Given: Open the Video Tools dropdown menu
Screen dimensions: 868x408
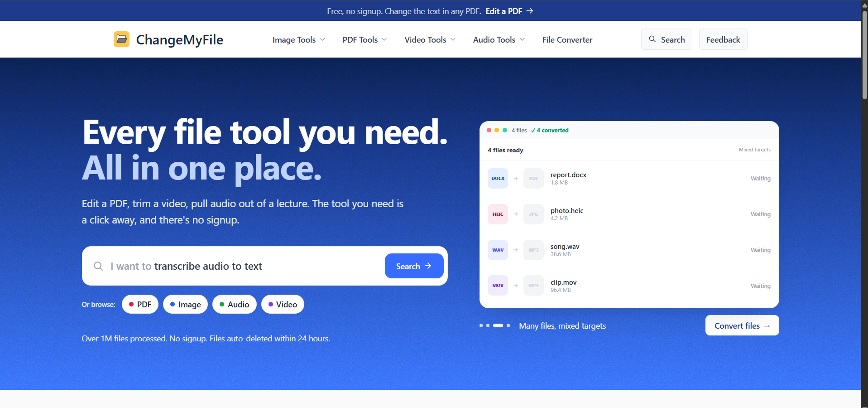Looking at the screenshot, I should [x=430, y=40].
